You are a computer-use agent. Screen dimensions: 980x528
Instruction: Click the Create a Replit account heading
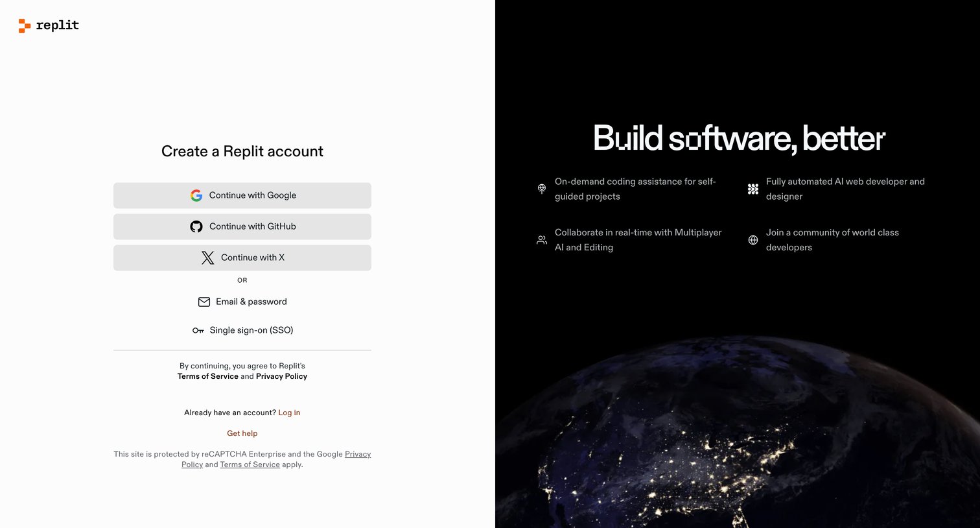pyautogui.click(x=242, y=151)
